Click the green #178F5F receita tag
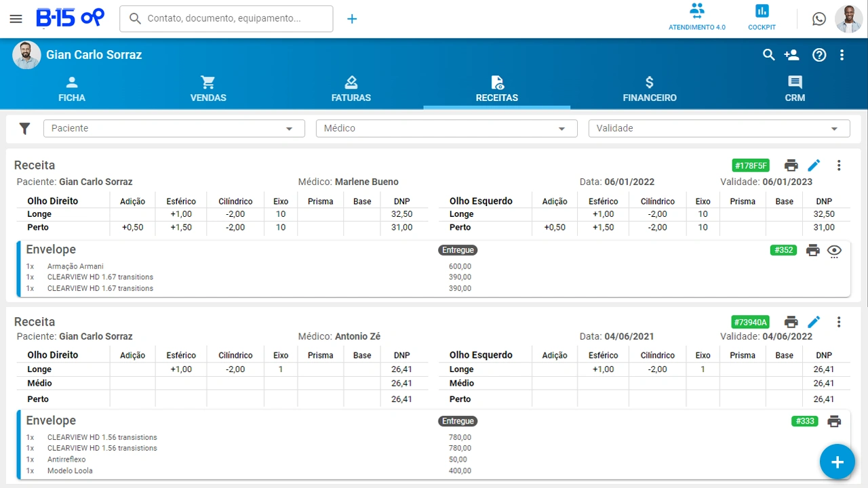 coord(751,165)
